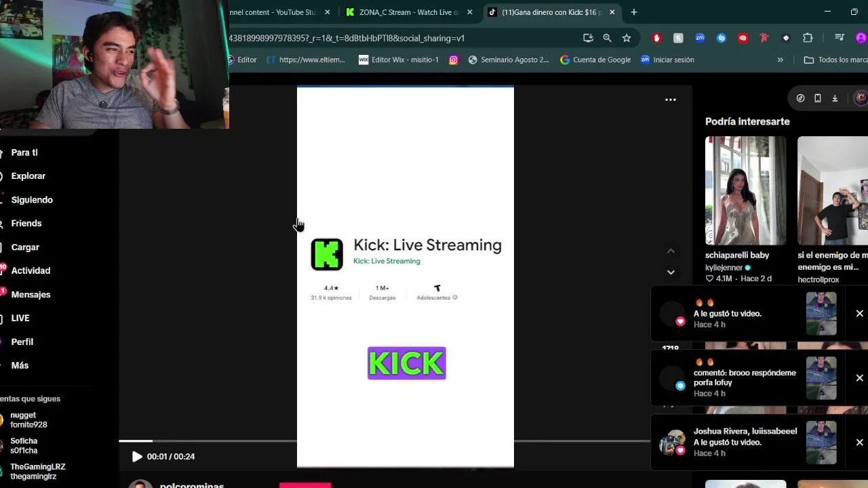Viewport: 868px width, 488px height.
Task: Open the 'A le gustó tu video' top notification thumbnail
Action: 821,314
